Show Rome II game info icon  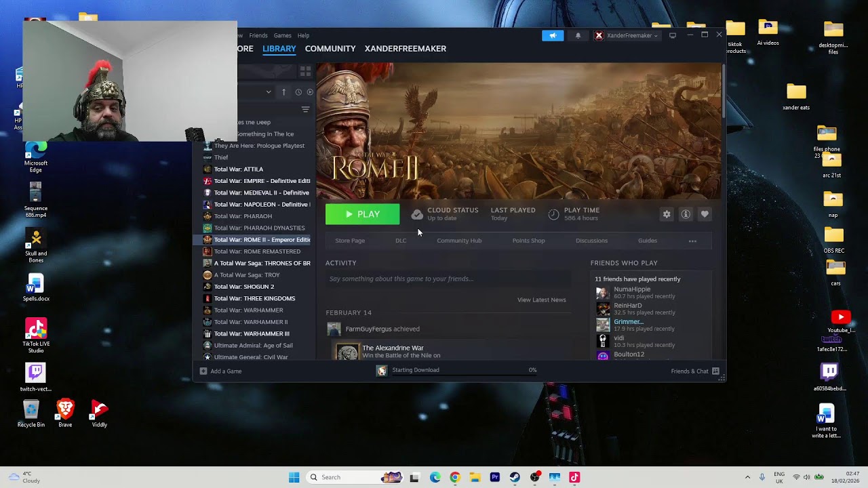(x=686, y=214)
